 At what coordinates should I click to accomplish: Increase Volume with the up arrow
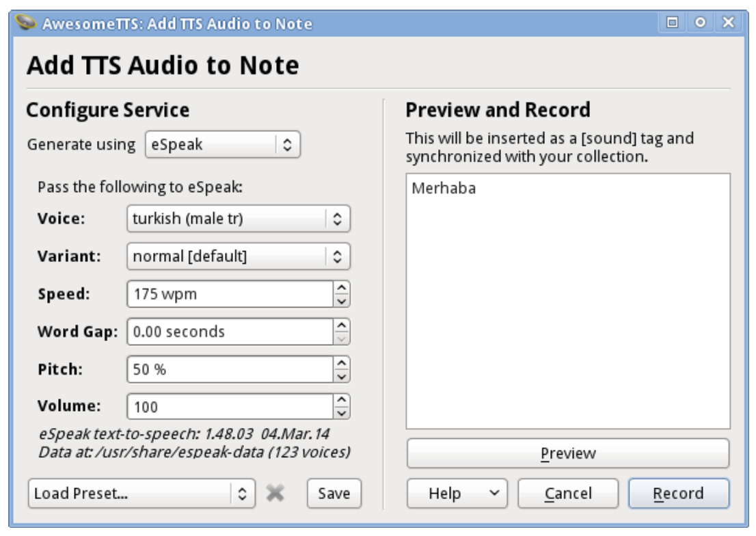point(341,400)
